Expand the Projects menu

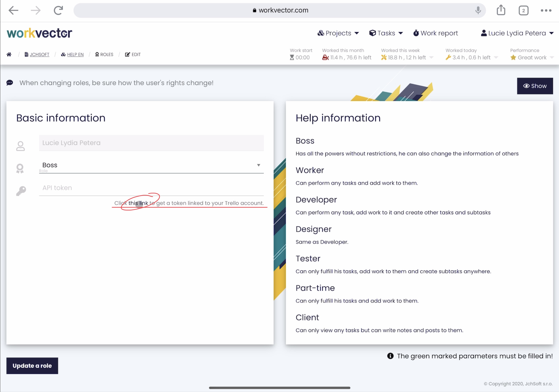coord(338,33)
